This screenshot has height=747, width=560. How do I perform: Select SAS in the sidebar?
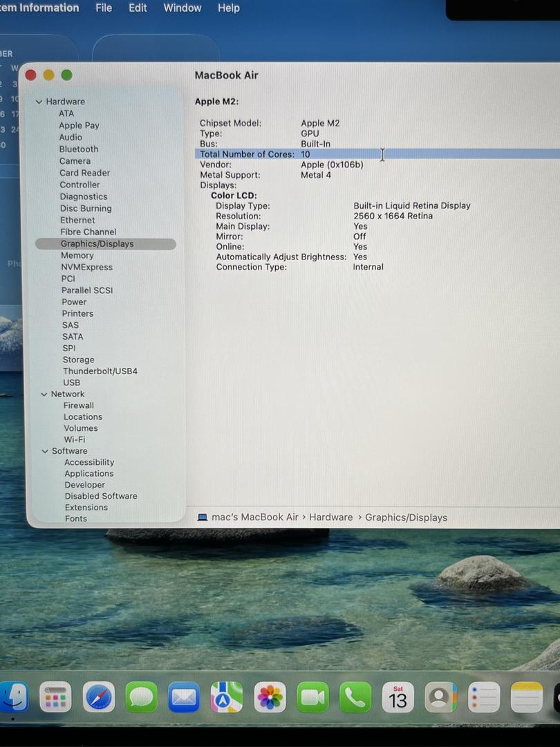70,325
